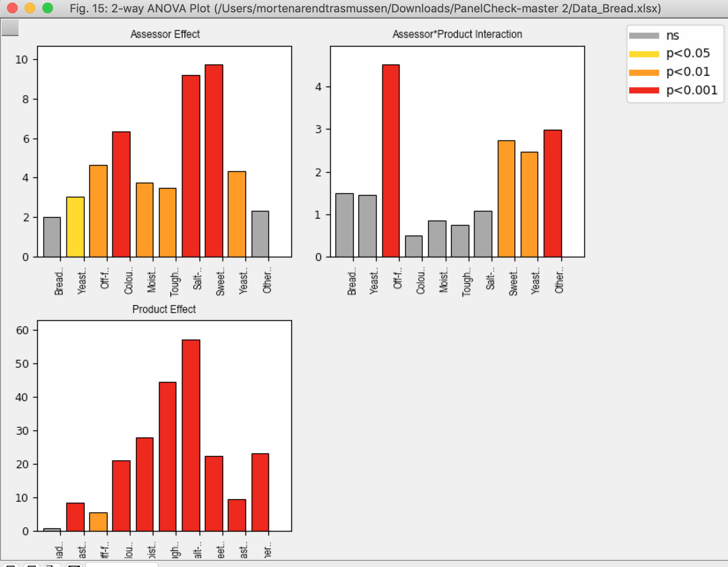Click the 'Assessor*Product Interaction' chart title
728x567 pixels.
pos(457,34)
